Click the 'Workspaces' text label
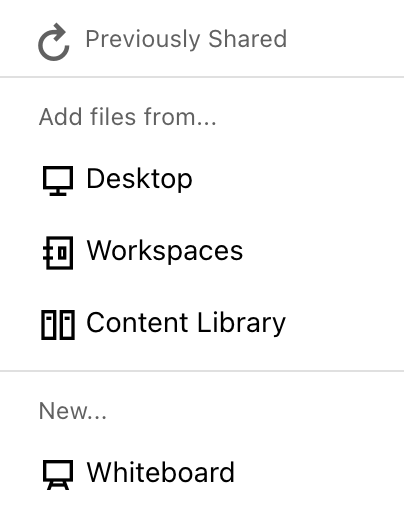The image size is (404, 518). 165,251
